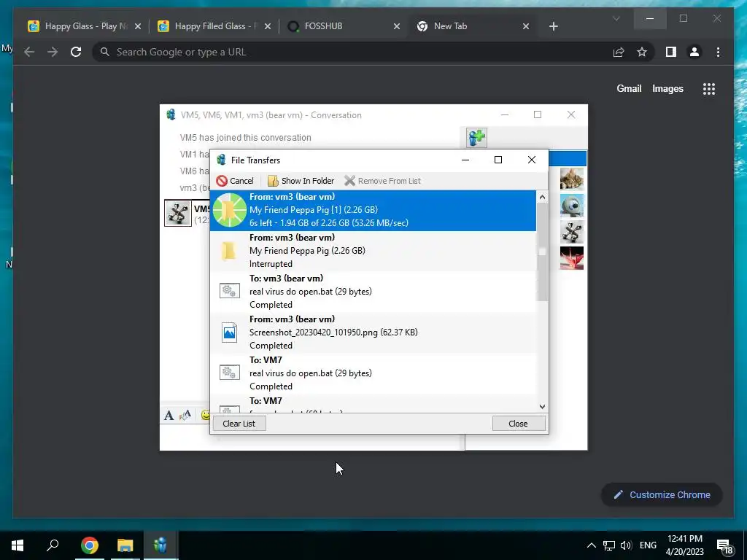
Task: Cancel the active file transfer
Action: pos(234,181)
